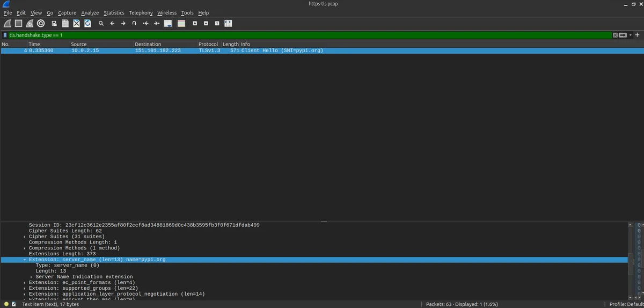Image resolution: width=644 pixels, height=308 pixels.
Task: Click the Profile: Default status entry
Action: click(x=626, y=304)
